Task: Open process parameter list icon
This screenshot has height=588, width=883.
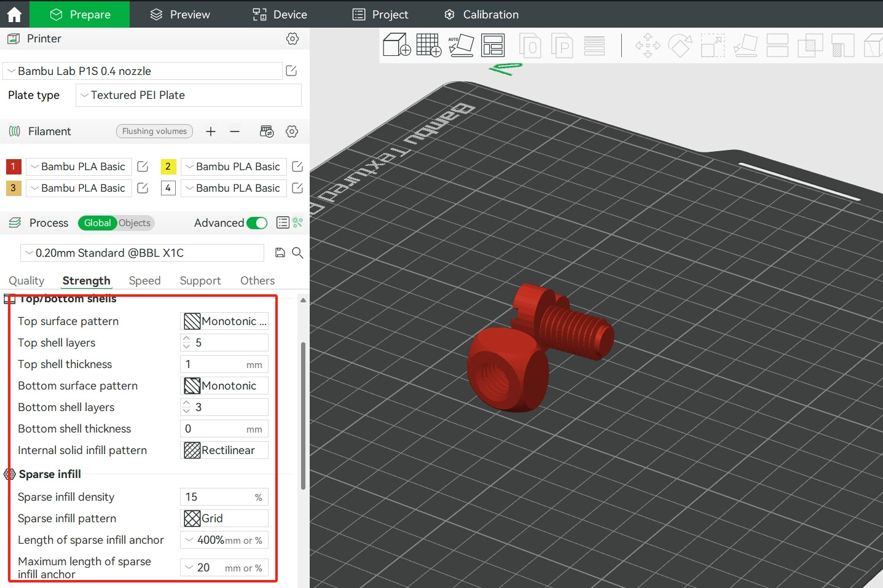Action: [x=283, y=222]
